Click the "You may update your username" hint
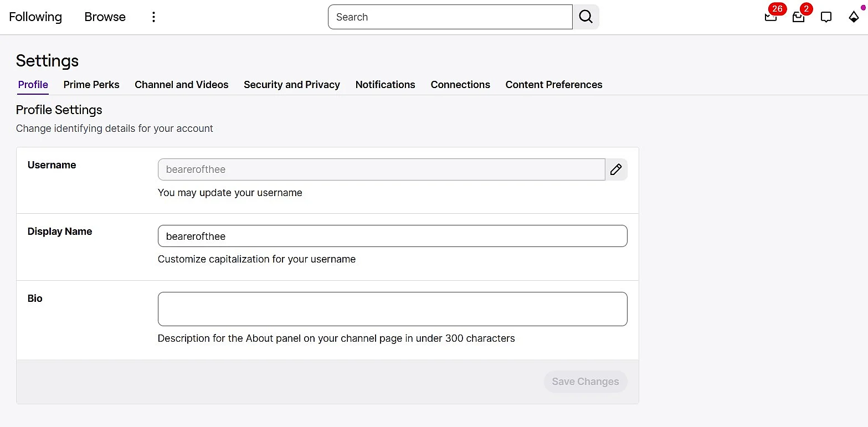Viewport: 868px width, 427px height. (x=230, y=193)
